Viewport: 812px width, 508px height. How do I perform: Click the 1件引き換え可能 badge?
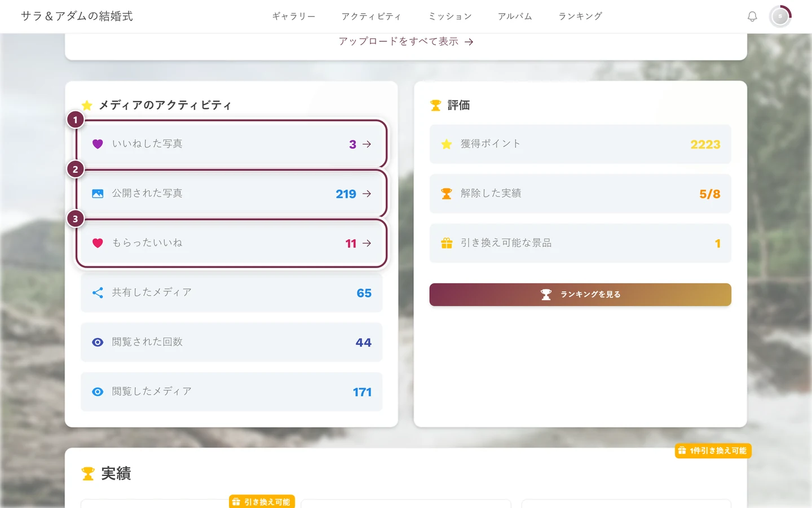click(x=713, y=450)
